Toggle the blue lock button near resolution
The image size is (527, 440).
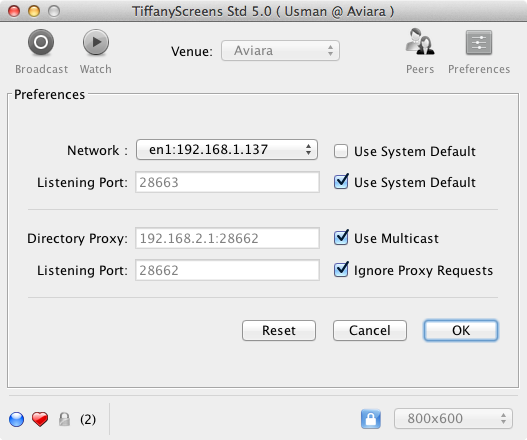click(x=371, y=419)
